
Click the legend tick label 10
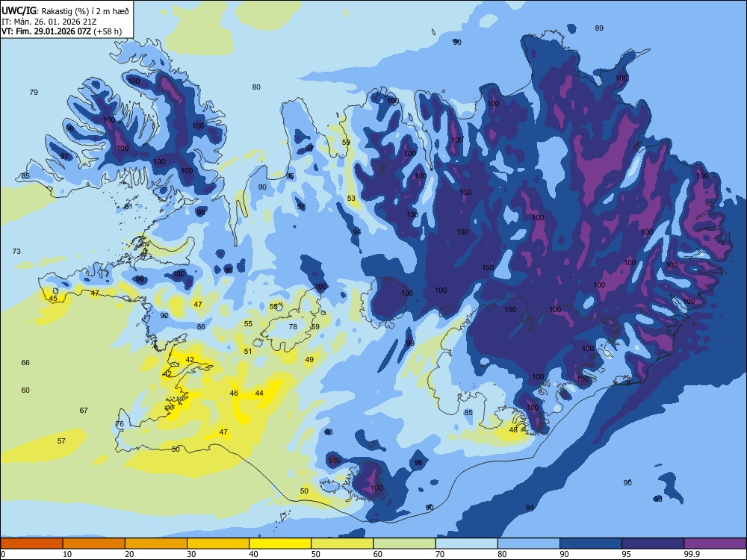click(67, 554)
